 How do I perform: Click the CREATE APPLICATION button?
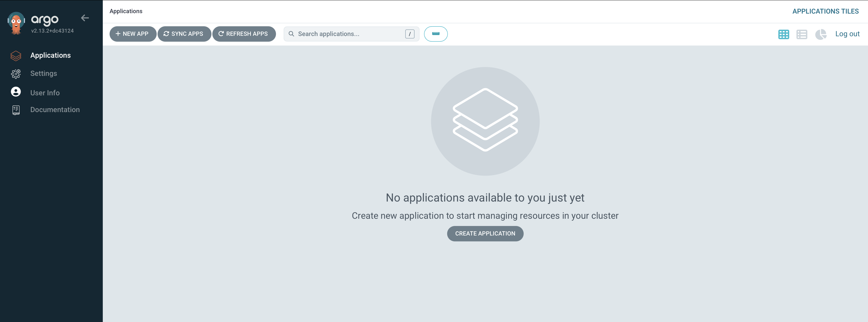485,233
